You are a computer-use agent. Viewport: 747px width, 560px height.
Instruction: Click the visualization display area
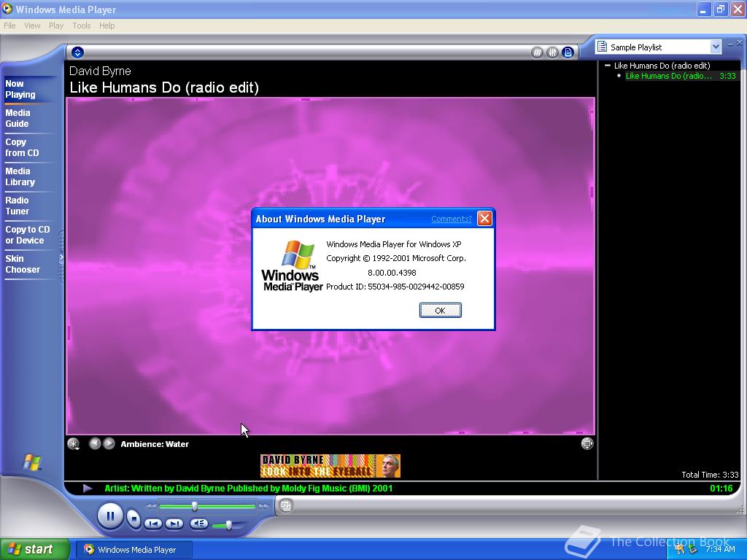click(x=330, y=265)
